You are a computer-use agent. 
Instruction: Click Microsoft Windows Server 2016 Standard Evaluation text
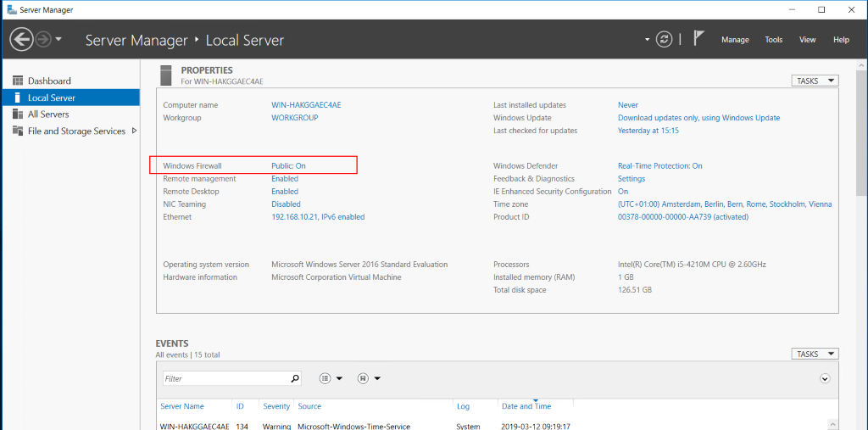[x=359, y=265]
